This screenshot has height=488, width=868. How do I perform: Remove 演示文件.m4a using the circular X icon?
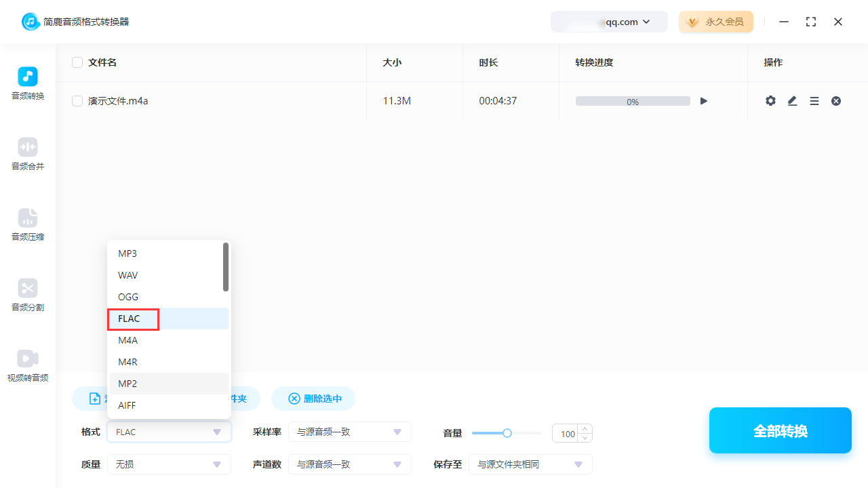tap(835, 100)
